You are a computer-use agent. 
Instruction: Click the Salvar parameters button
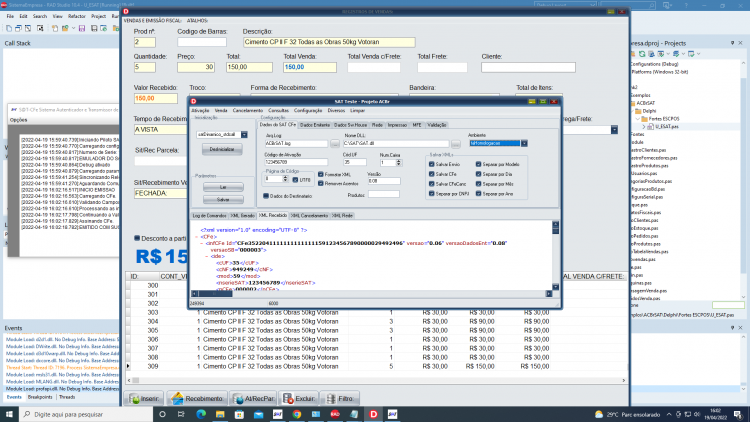[x=223, y=200]
